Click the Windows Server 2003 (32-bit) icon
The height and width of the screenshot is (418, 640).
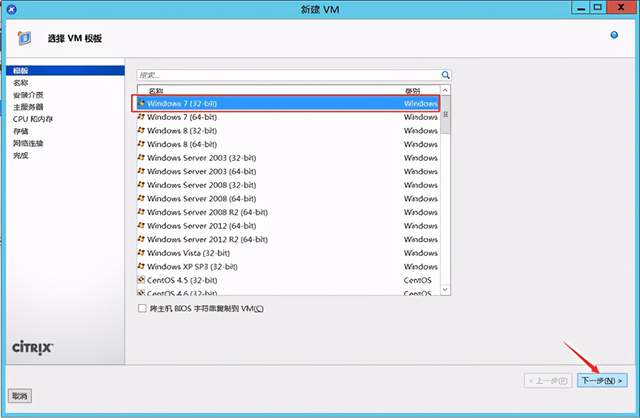(x=141, y=158)
